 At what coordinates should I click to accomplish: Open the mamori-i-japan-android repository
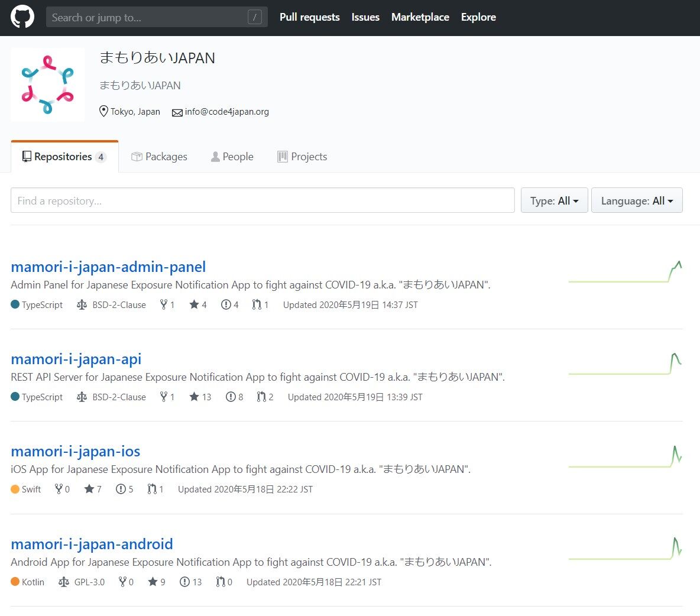coord(92,544)
